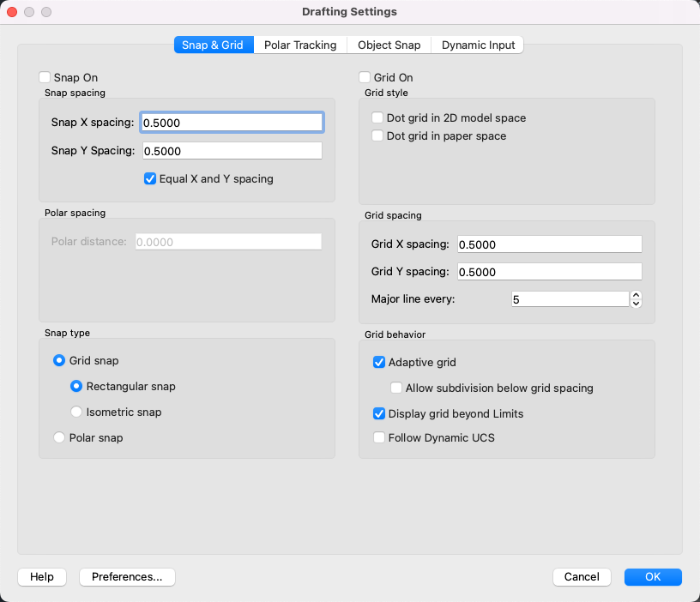700x602 pixels.
Task: Select the Polar snap option
Action: 58,437
